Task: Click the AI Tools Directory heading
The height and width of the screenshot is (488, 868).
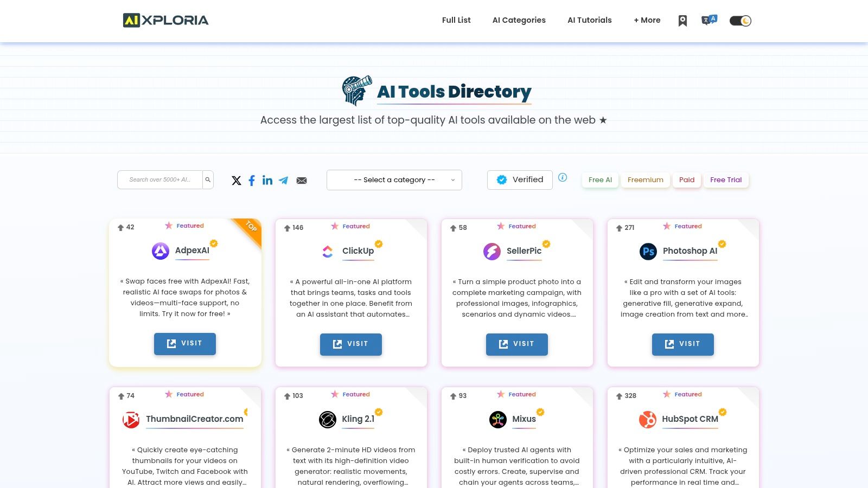Action: click(454, 92)
